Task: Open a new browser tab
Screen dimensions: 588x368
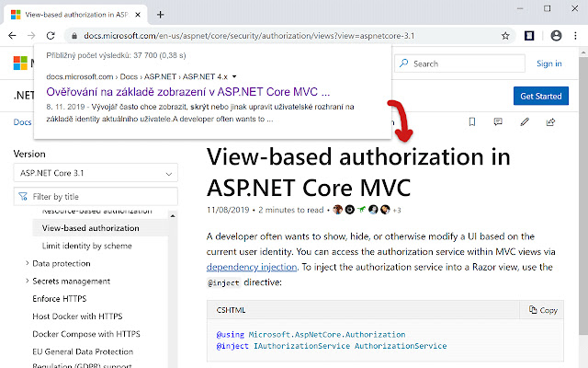Action: [x=161, y=15]
